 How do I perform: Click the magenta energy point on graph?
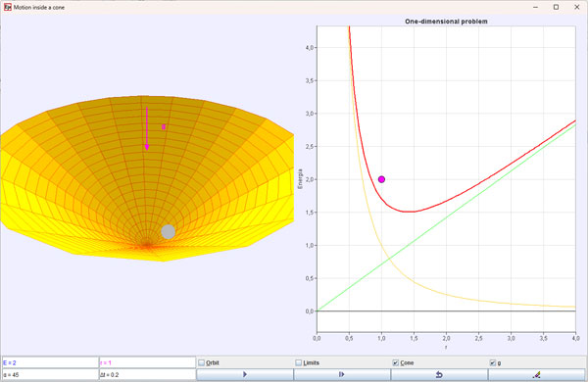(x=381, y=179)
